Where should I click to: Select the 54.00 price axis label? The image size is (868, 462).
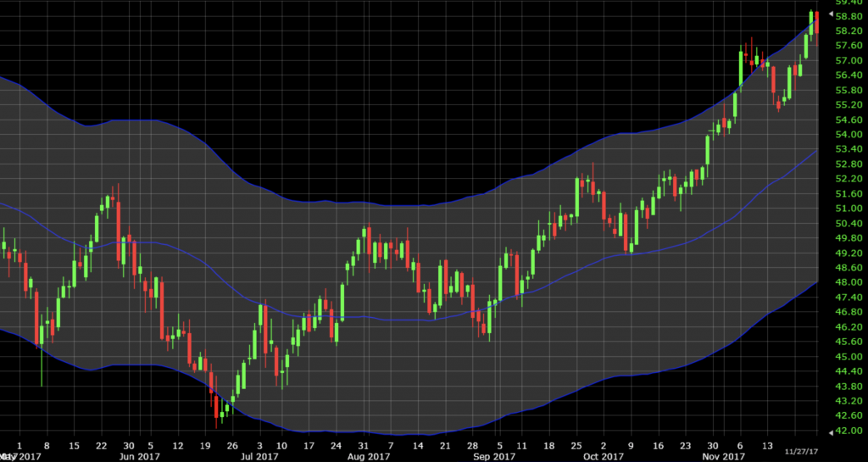pyautogui.click(x=849, y=135)
